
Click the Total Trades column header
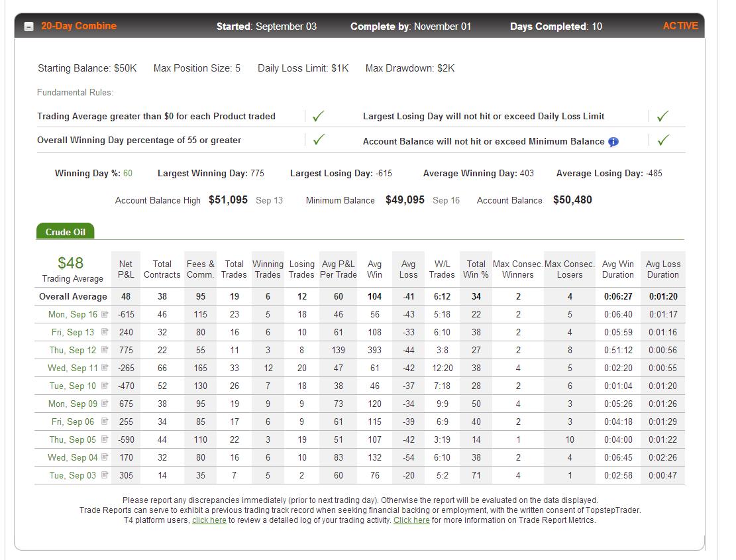click(234, 269)
